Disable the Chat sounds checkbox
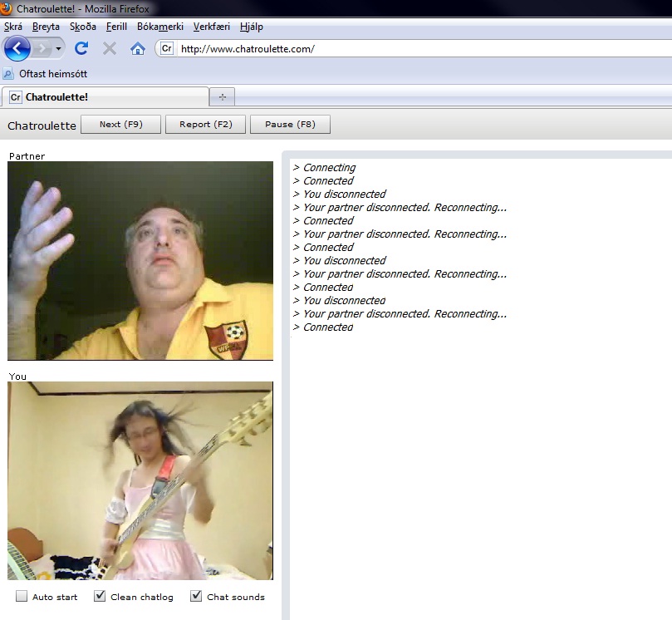Screen dimensions: 672x620 196,596
